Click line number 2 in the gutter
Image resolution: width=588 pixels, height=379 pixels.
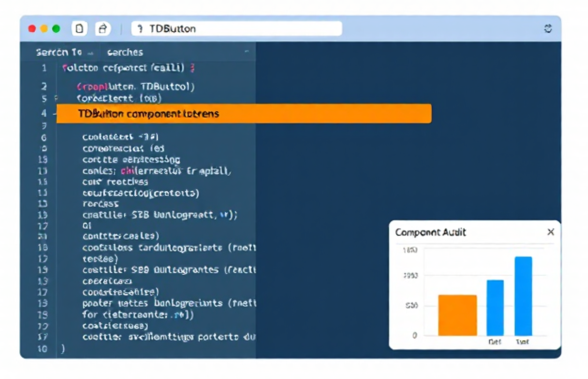pos(44,87)
